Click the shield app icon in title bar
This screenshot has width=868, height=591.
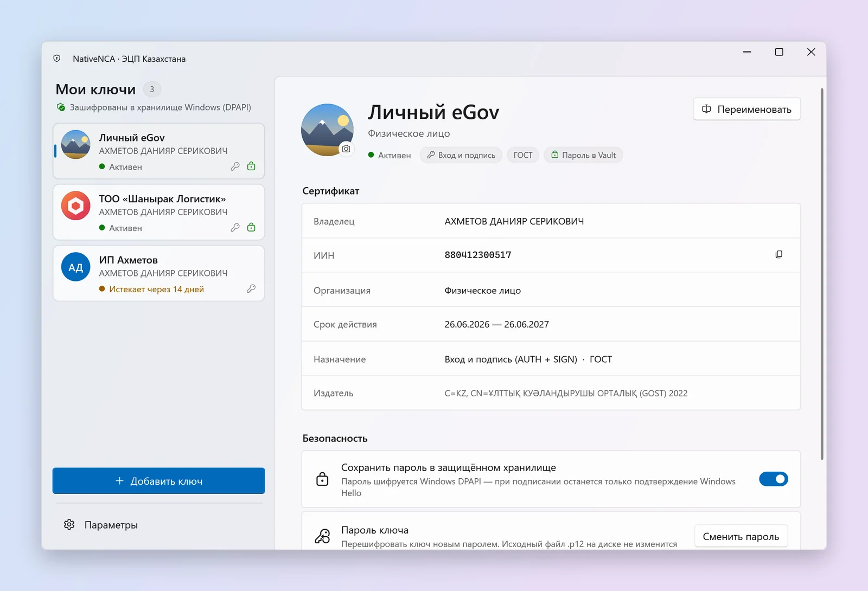(57, 59)
